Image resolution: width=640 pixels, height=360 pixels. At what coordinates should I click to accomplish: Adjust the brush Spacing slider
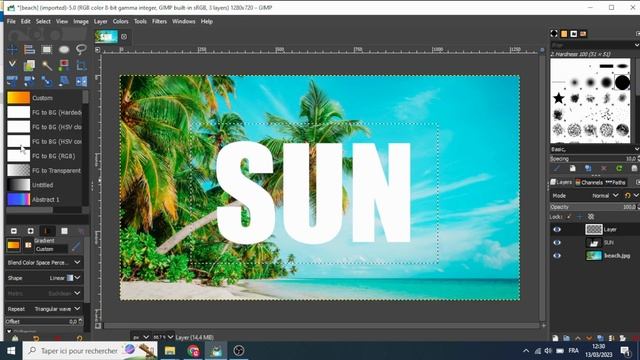tap(594, 159)
